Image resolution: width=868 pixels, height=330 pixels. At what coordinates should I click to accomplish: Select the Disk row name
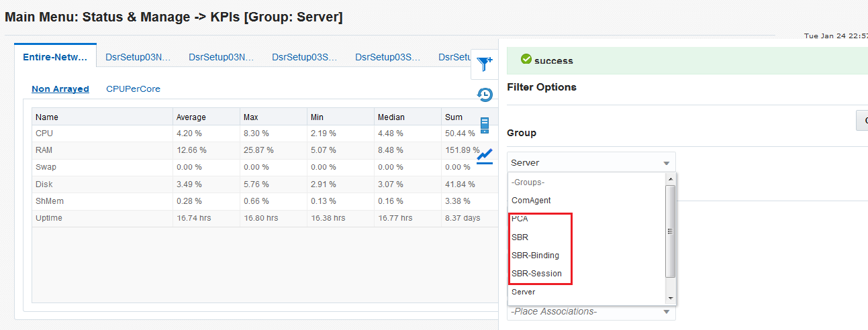(x=44, y=184)
